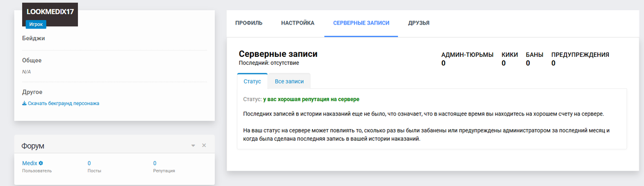Viewport: 644px width, 186px height.
Task: Click the АДМИН-ТЮРЬМЫ counter
Action: click(x=467, y=59)
